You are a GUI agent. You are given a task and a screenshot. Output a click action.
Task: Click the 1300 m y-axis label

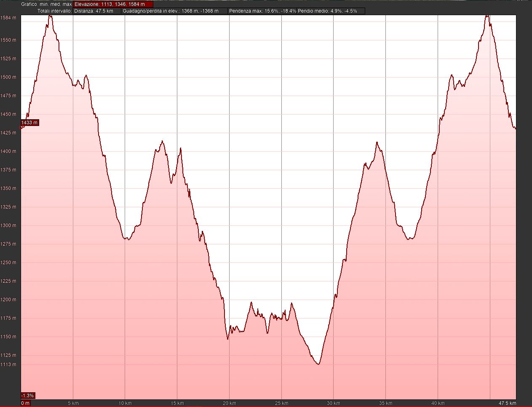click(x=9, y=225)
